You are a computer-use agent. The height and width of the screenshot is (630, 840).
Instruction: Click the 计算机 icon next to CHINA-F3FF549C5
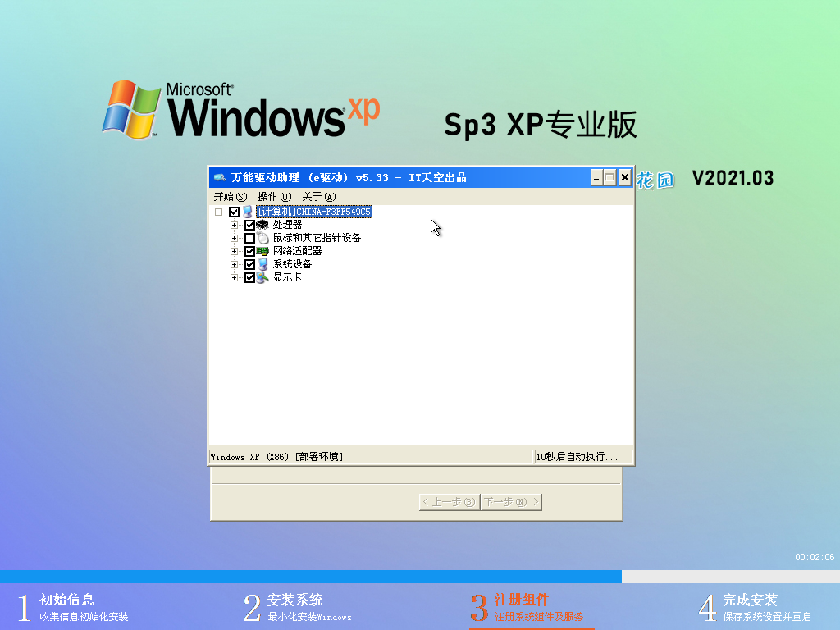(x=247, y=212)
